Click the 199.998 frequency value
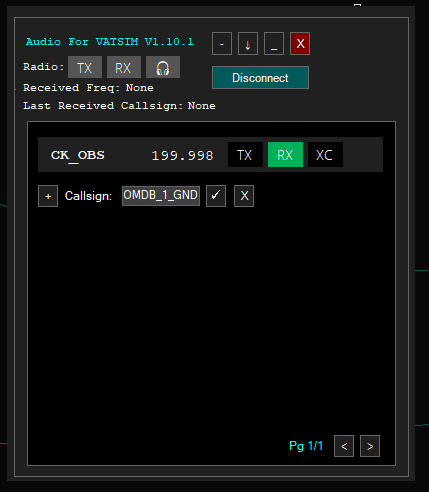This screenshot has height=492, width=429. 182,156
